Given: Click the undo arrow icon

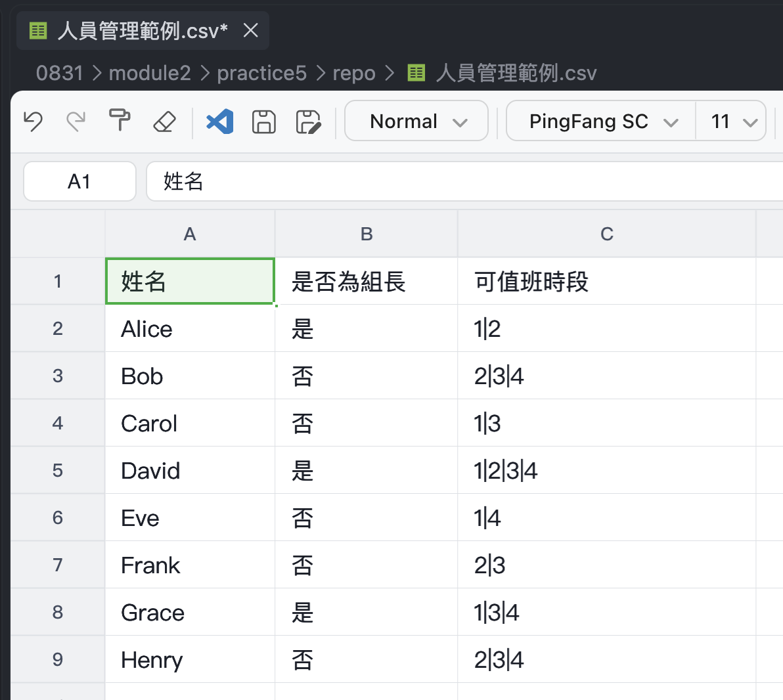Looking at the screenshot, I should click(x=34, y=121).
